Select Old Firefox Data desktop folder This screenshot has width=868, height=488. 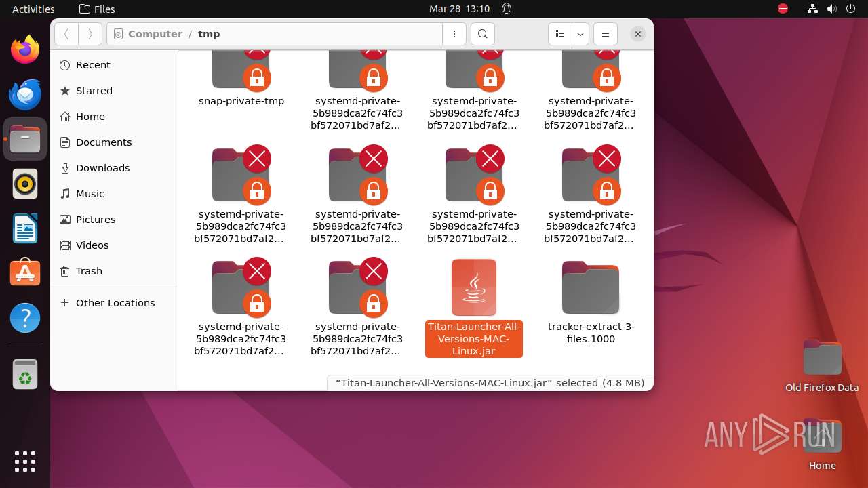[x=822, y=367]
